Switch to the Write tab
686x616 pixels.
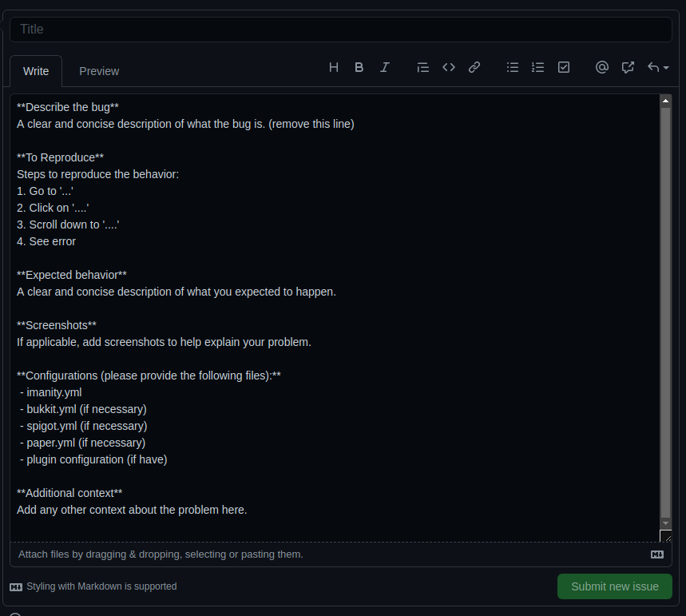36,71
